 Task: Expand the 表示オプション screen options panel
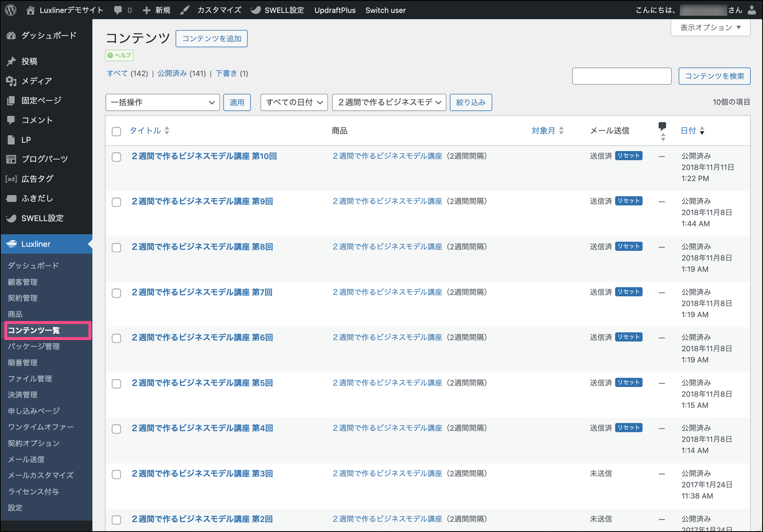tap(710, 28)
